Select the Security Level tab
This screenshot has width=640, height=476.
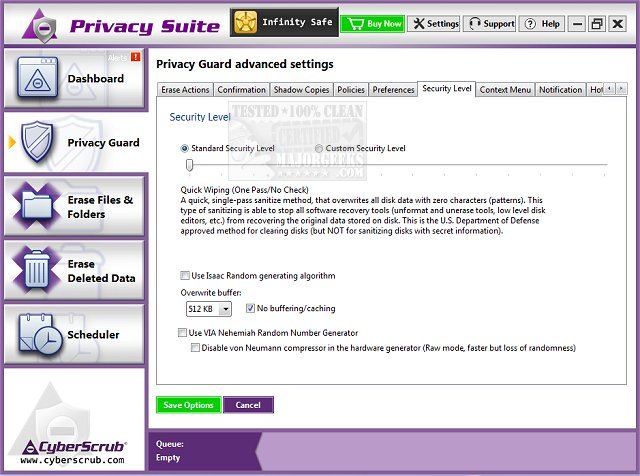(x=447, y=89)
